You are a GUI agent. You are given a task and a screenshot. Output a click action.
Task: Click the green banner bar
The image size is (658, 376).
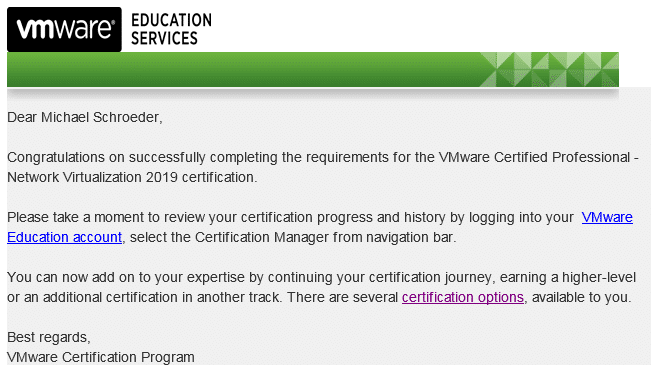[x=313, y=70]
